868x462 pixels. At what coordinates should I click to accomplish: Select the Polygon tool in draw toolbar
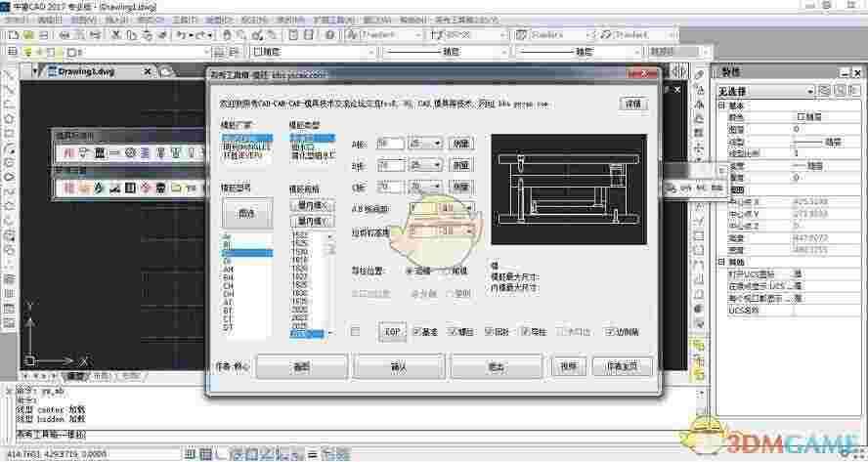point(9,118)
